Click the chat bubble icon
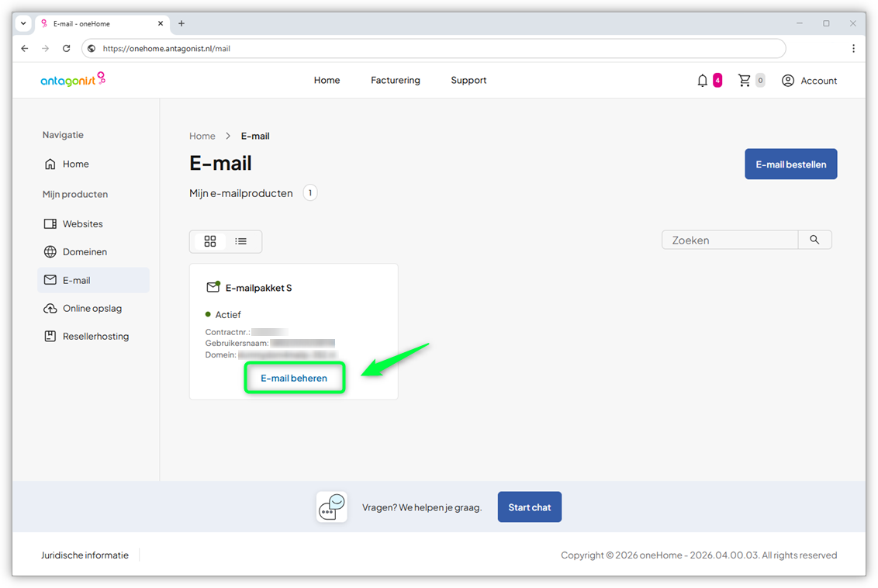 click(332, 507)
